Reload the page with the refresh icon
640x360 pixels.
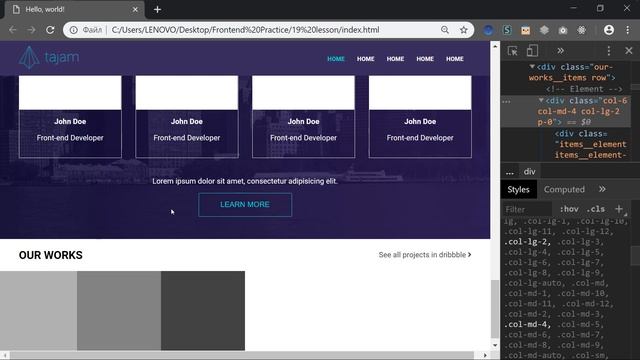tap(50, 30)
